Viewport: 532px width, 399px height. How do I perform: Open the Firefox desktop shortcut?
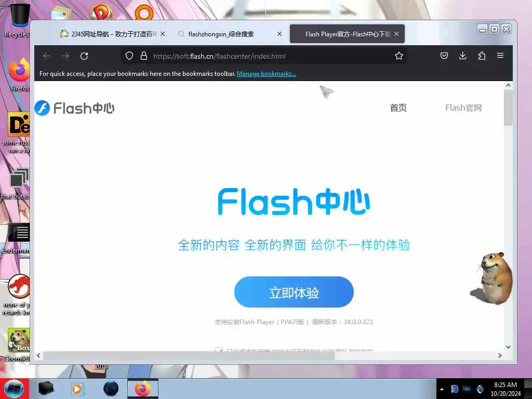click(19, 75)
